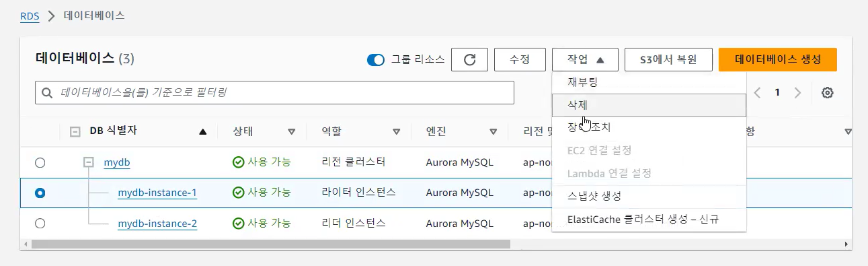Click the 상태 column sort arrow
The image size is (868, 266).
click(291, 131)
